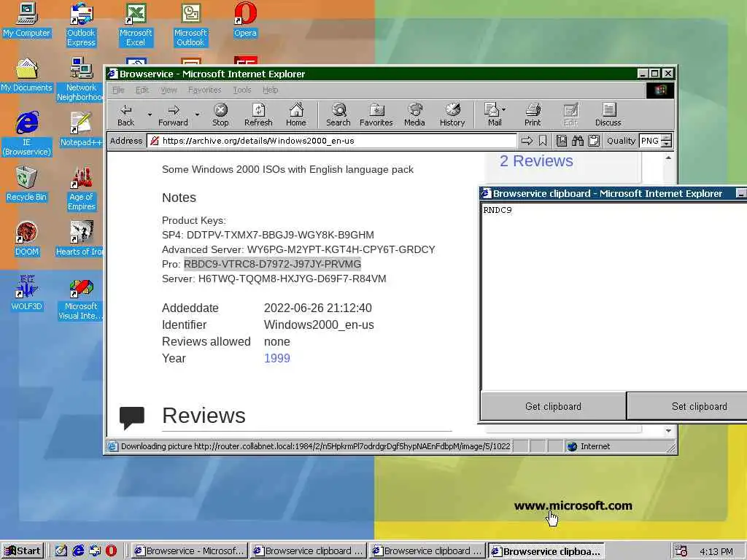
Task: Open the Tools menu
Action: coord(242,90)
